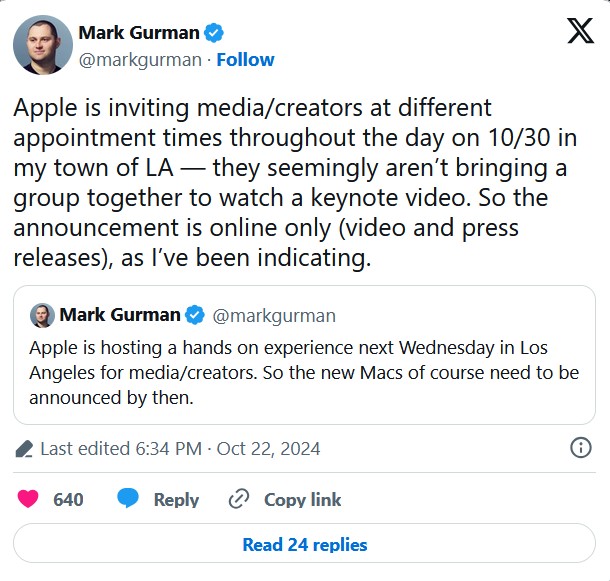This screenshot has width=610, height=581.
Task: Click the pencil edit-history icon
Action: [25, 449]
